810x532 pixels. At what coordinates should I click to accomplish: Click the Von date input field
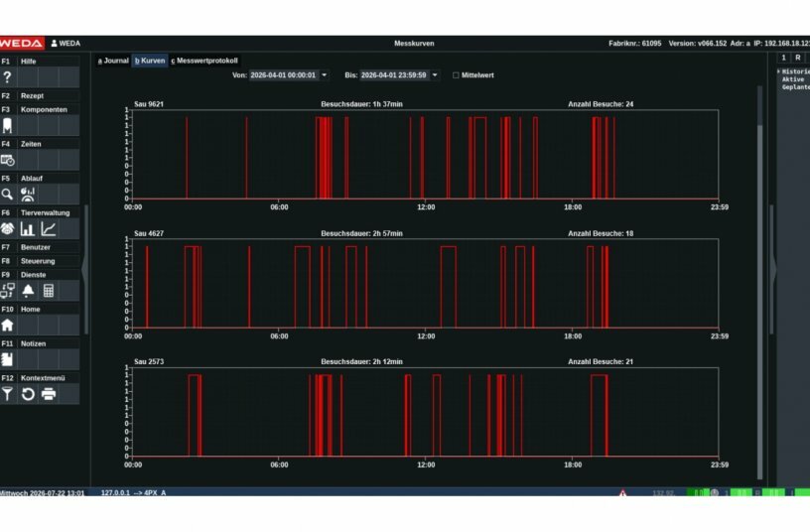coord(284,75)
